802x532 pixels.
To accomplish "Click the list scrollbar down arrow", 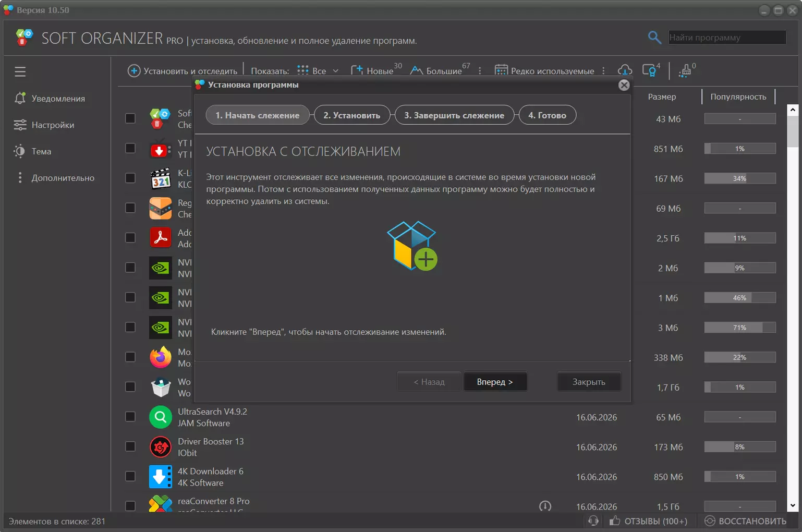I will (793, 505).
